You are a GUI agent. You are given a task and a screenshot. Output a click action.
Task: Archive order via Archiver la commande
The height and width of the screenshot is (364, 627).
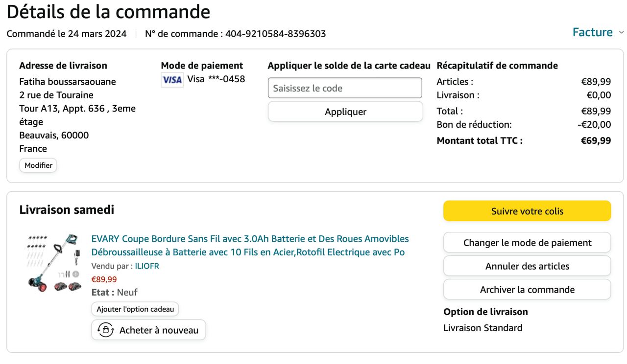pos(527,290)
